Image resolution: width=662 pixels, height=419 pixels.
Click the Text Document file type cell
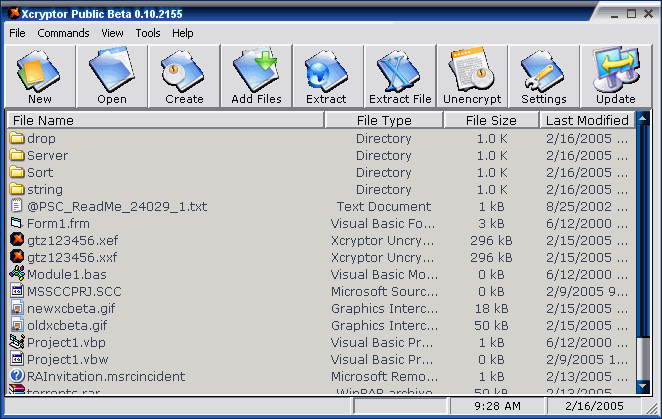click(x=384, y=207)
